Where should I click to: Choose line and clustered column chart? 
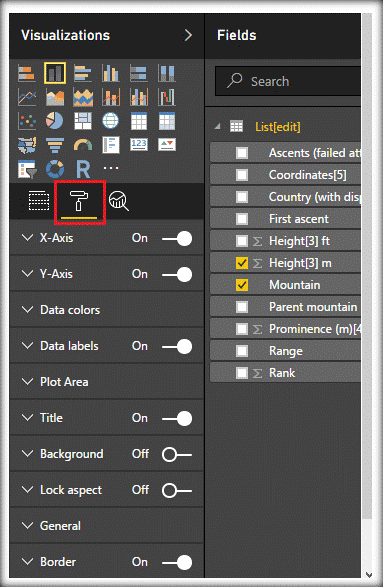tap(139, 97)
